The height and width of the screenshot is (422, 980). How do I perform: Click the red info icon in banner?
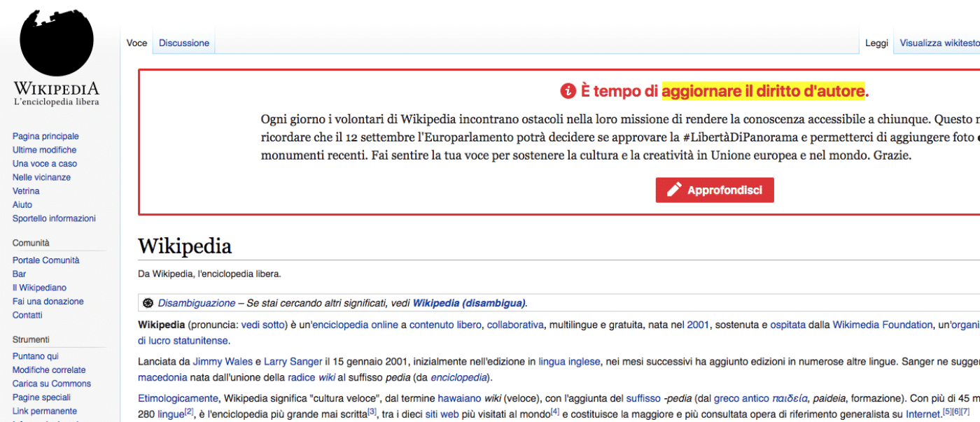(x=567, y=92)
